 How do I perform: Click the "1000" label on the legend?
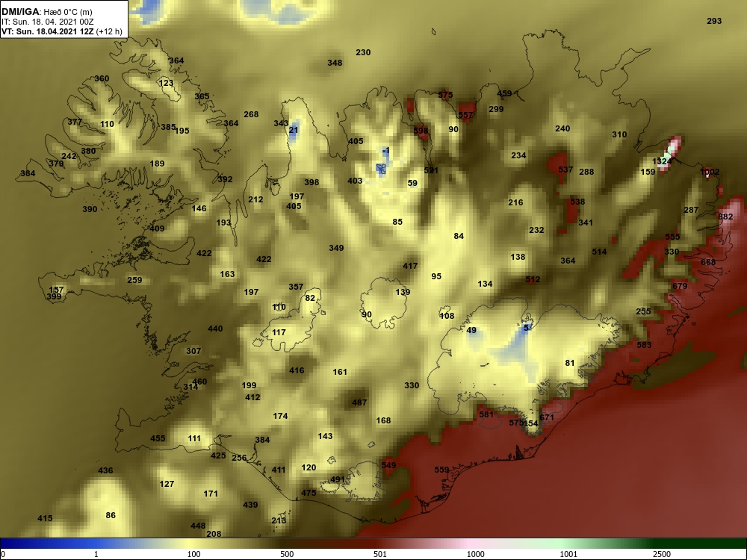475,555
